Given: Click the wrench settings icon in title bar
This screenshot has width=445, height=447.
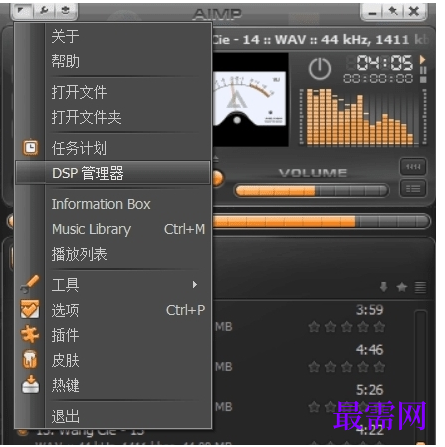Looking at the screenshot, I should coord(44,11).
